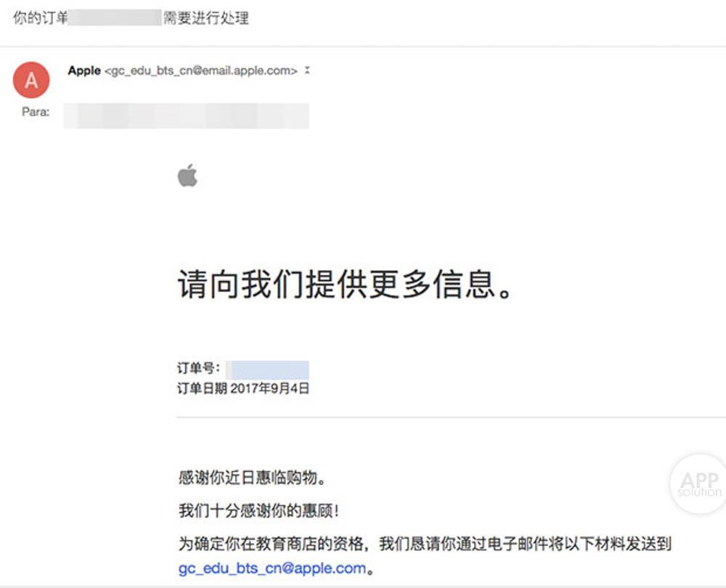The image size is (726, 588).
Task: Click the line 感谢你近日惠临购物。
Action: (x=253, y=478)
